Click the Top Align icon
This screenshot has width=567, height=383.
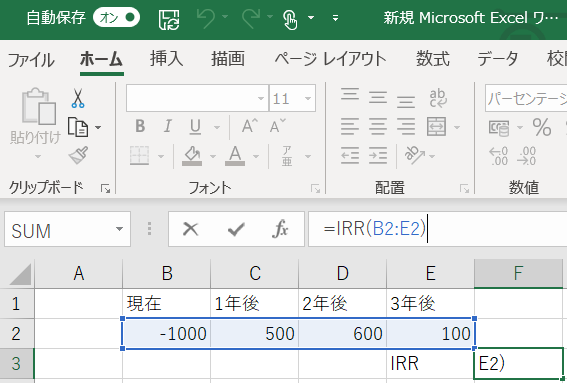[x=350, y=94]
